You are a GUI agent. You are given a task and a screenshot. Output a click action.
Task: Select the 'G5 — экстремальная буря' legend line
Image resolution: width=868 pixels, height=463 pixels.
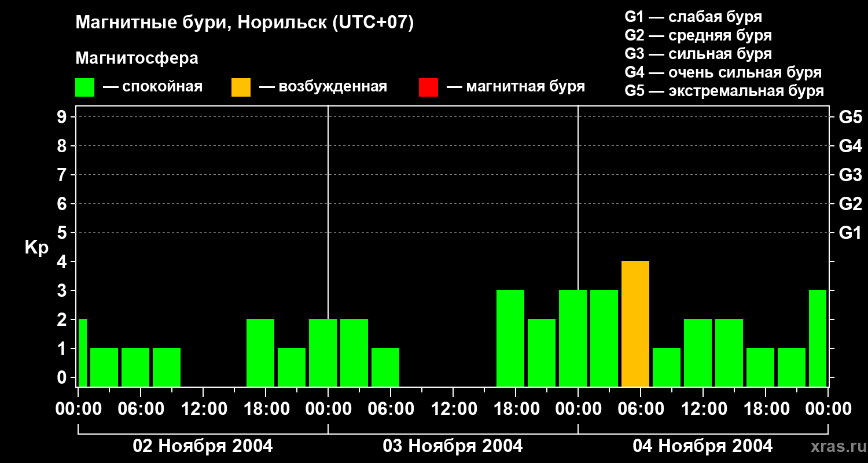click(724, 91)
